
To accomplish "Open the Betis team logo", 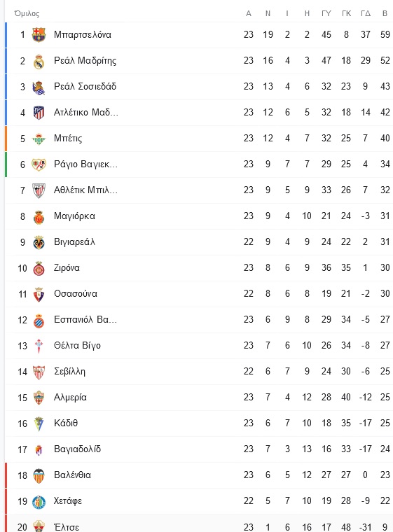I will click(x=39, y=139).
